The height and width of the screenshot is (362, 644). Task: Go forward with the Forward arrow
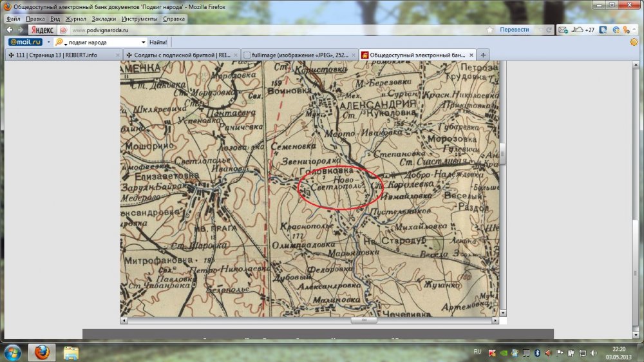(20, 30)
